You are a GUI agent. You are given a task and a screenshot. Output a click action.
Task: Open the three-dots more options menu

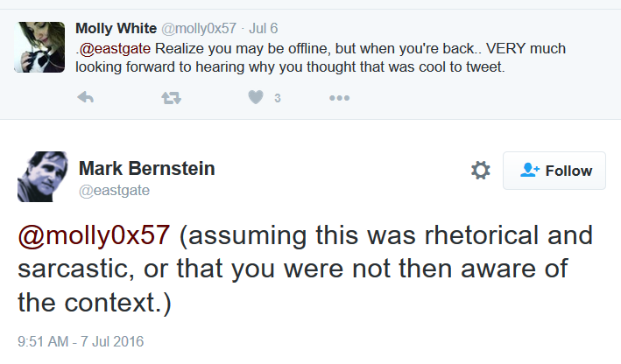(340, 98)
